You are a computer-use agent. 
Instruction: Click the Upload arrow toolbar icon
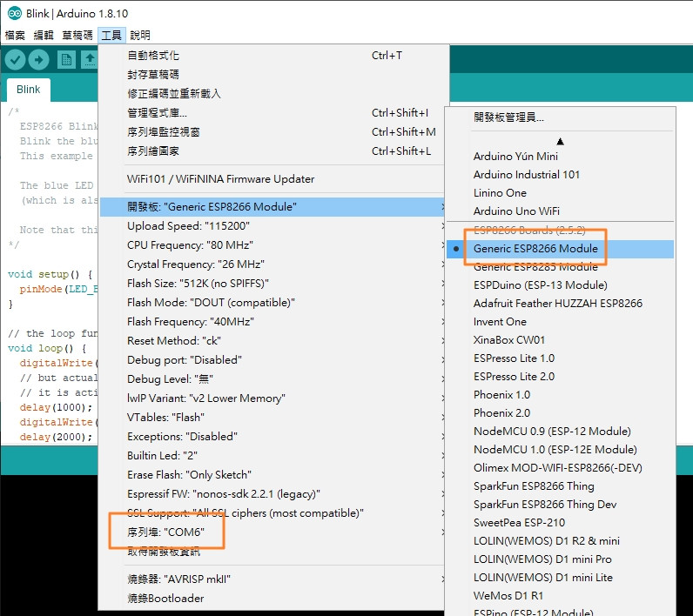39,60
